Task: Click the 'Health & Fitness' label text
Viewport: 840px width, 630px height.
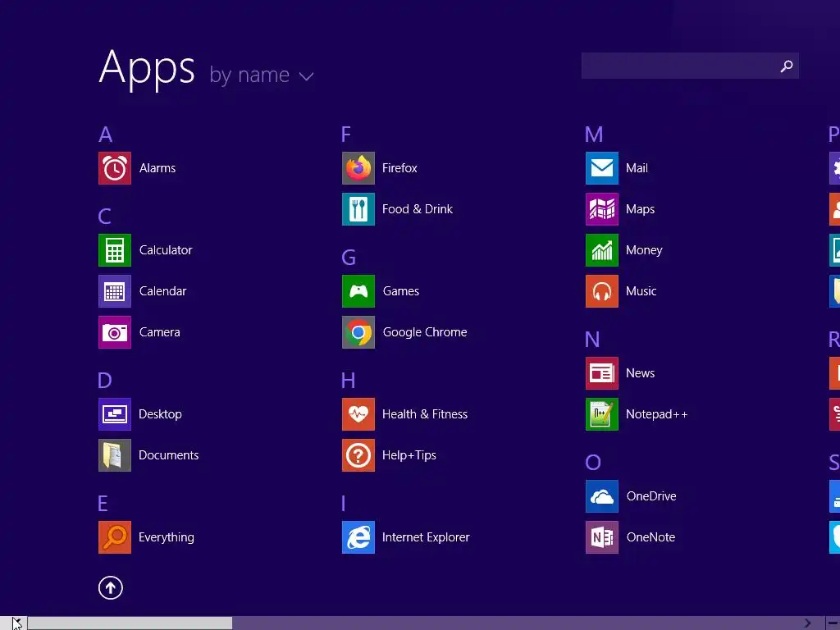Action: pos(426,414)
